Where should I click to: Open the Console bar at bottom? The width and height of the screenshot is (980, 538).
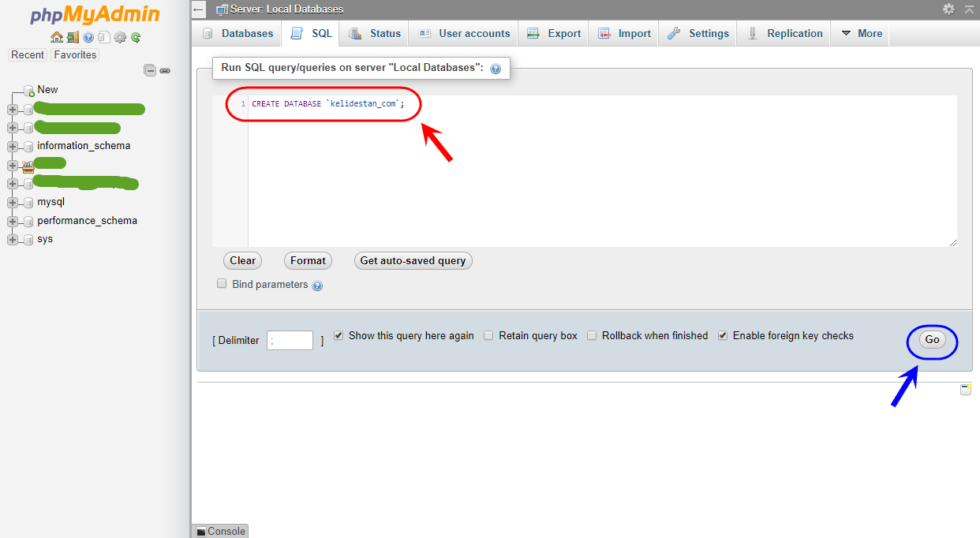(x=220, y=532)
